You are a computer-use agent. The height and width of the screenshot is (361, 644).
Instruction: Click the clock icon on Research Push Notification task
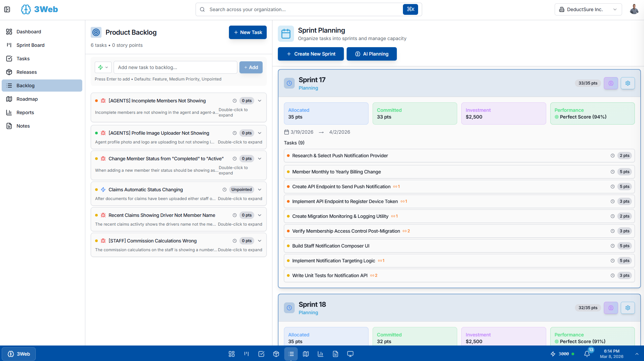click(x=613, y=156)
